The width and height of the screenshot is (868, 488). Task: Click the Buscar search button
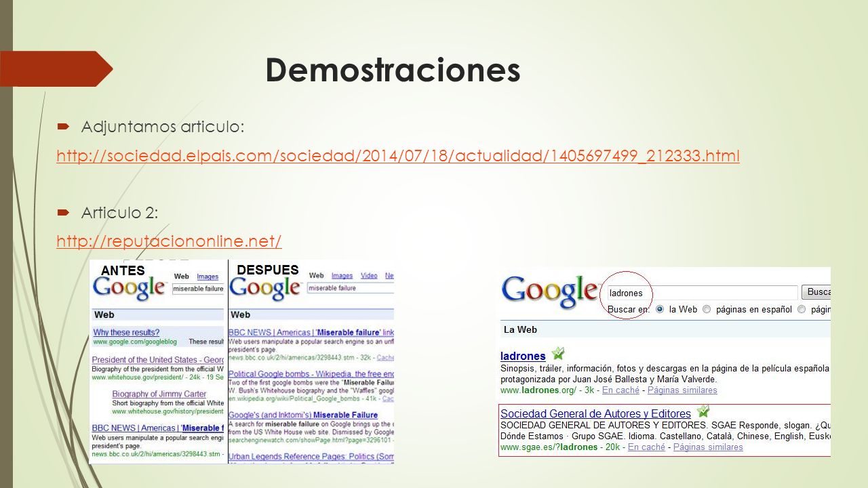coord(816,292)
